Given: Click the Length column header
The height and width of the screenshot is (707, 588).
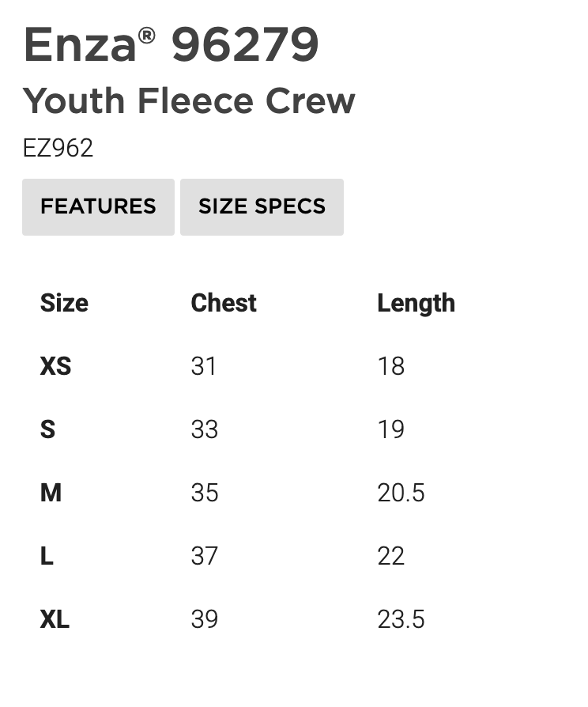Looking at the screenshot, I should pos(416,303).
